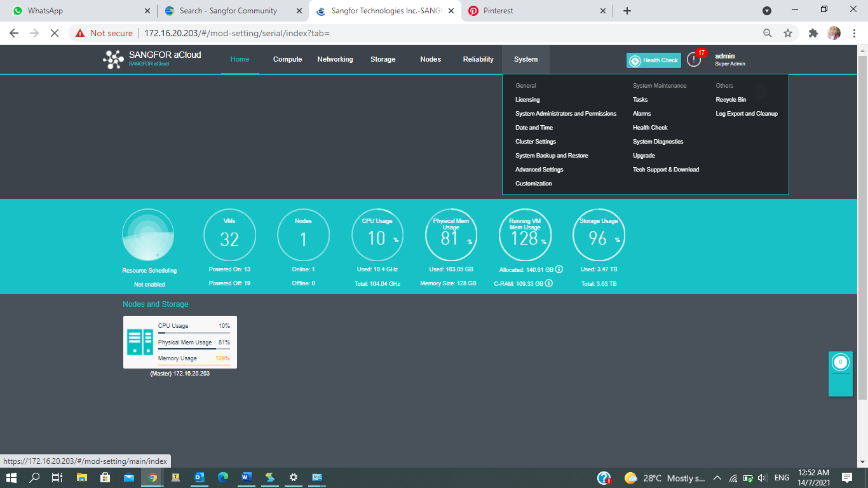Open File Explorer from the taskbar
The image size is (868, 488).
tap(82, 477)
